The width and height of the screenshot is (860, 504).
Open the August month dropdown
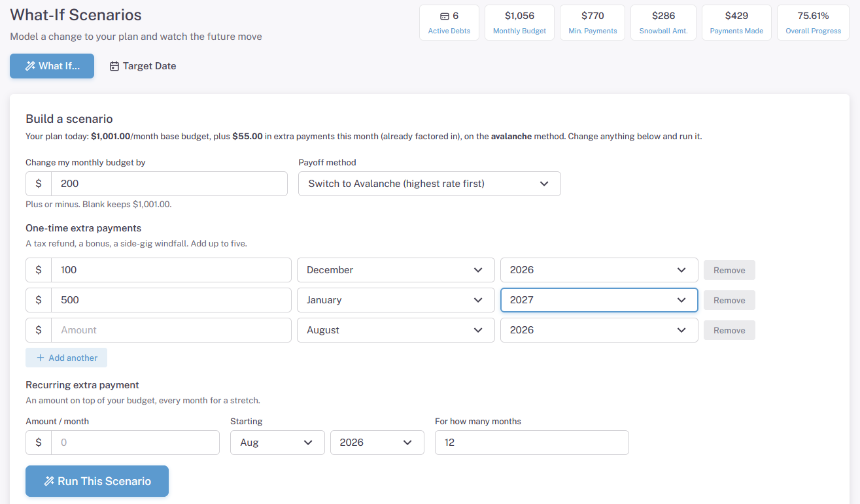396,330
